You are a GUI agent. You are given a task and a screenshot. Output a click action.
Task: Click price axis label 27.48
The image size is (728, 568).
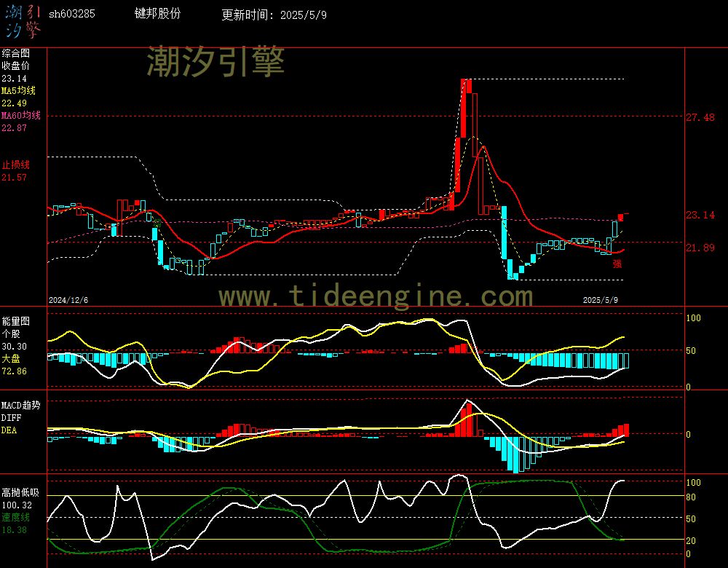tap(700, 117)
